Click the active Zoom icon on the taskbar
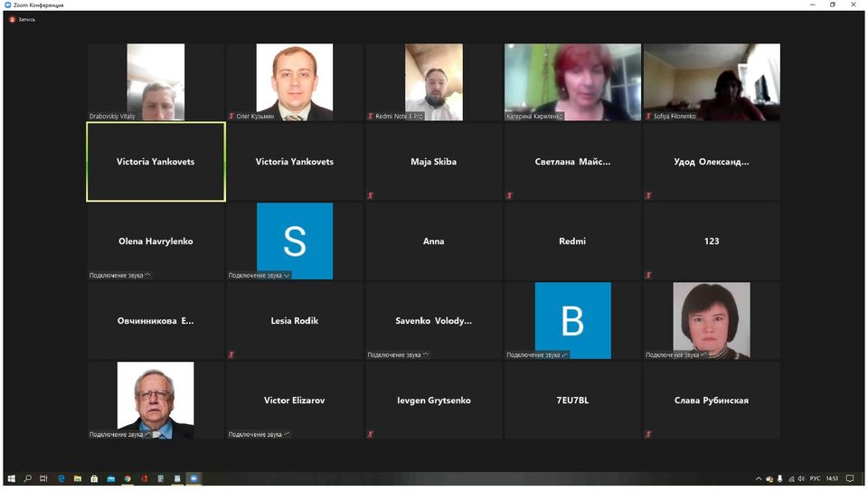This screenshot has height=491, width=868. tap(193, 478)
